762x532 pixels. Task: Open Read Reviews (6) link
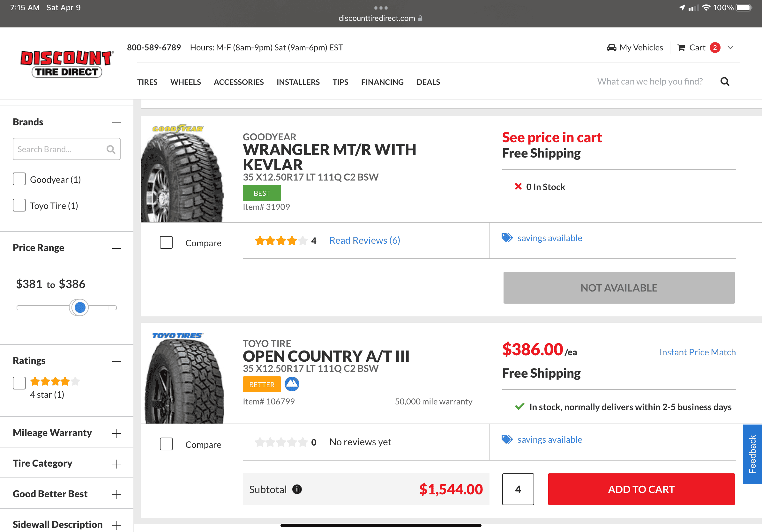[x=365, y=240]
